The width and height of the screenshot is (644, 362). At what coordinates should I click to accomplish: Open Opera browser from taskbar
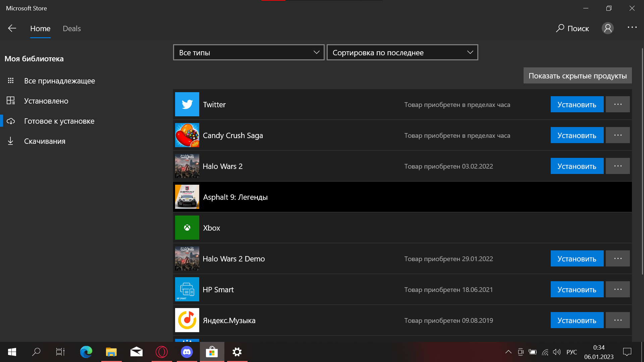[162, 352]
